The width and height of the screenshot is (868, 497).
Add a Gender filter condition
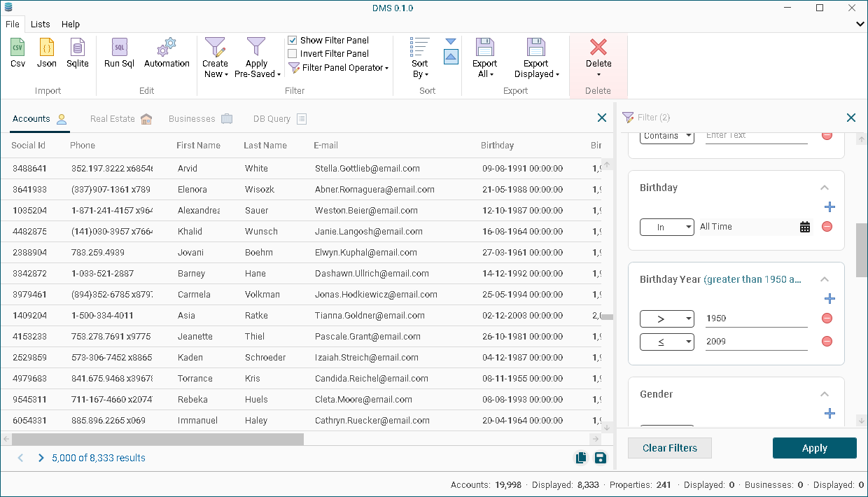829,414
